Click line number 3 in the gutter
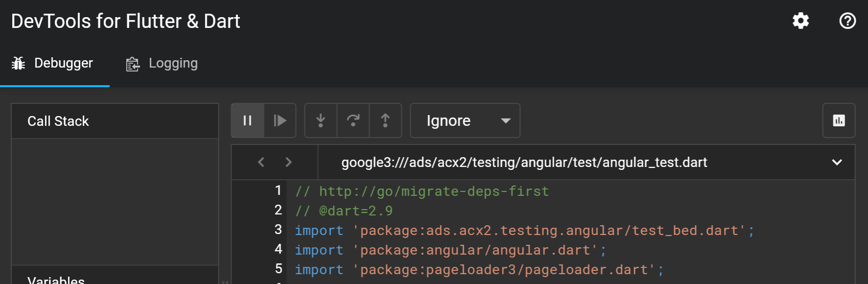868x284 pixels. pyautogui.click(x=278, y=230)
